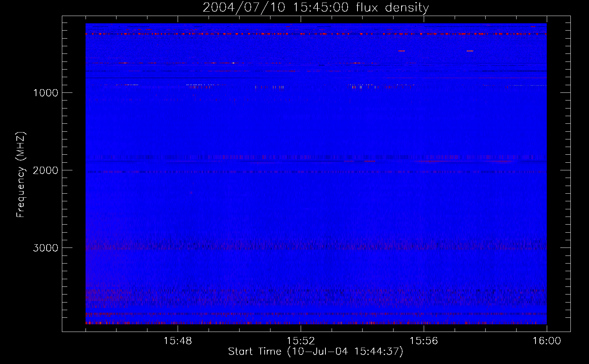This screenshot has width=589, height=364.
Task: Click the 'Start Time (10-Jul-04 15:44:37)' label
Action: [316, 352]
